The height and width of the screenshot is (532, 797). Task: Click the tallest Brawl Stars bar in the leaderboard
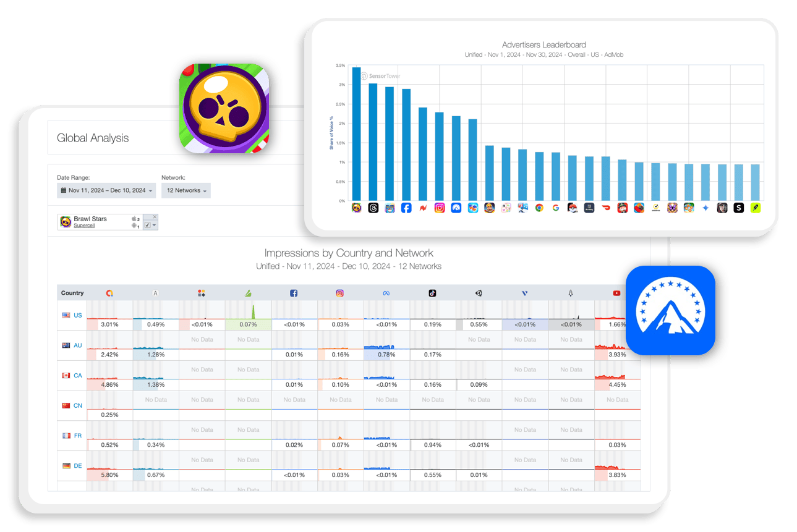click(357, 133)
